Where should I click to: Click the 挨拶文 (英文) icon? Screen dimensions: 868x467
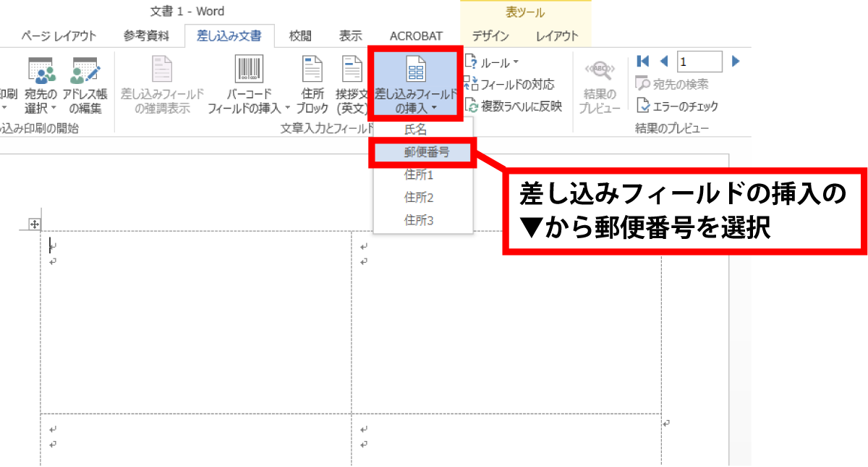pos(352,70)
